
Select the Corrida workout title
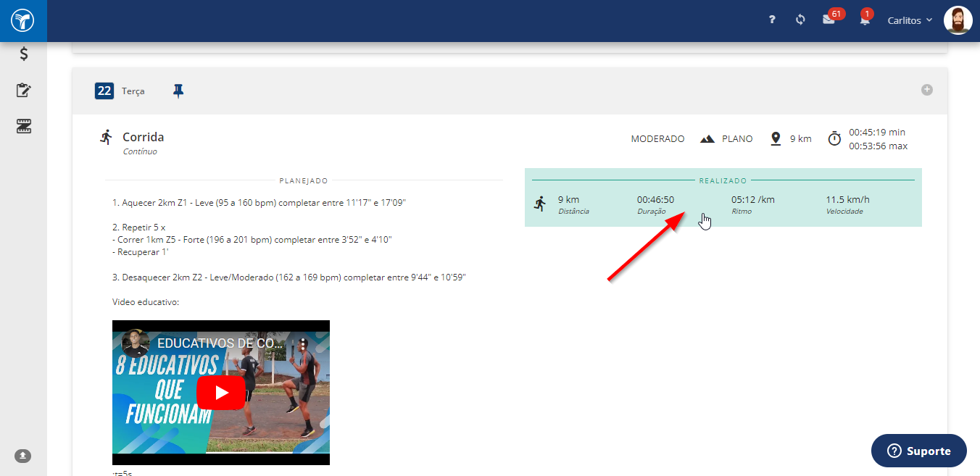pyautogui.click(x=143, y=137)
